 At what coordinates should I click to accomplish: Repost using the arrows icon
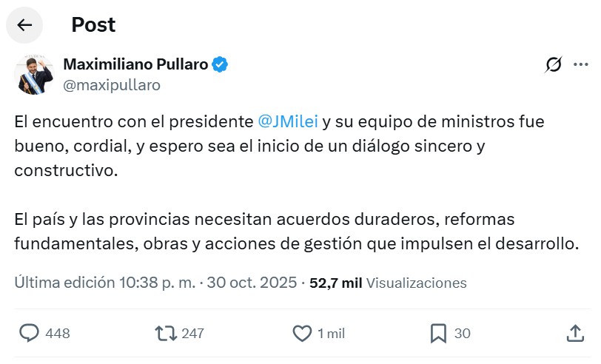[x=165, y=333]
